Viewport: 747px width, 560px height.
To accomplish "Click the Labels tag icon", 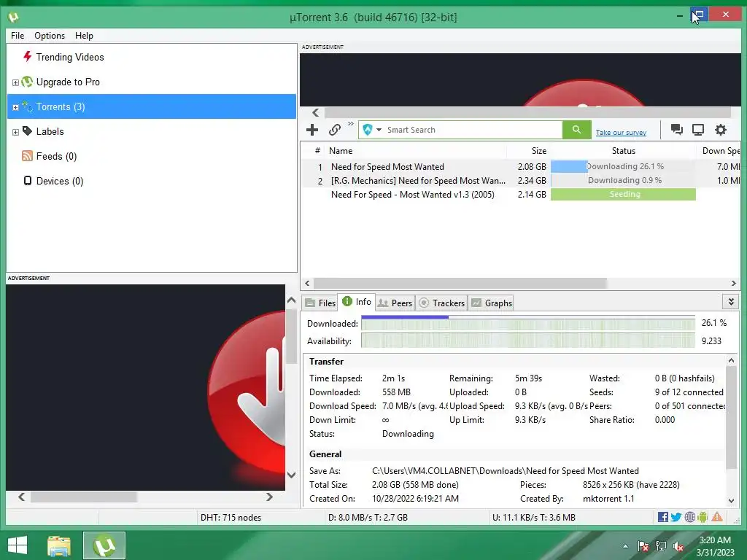I will pyautogui.click(x=28, y=131).
